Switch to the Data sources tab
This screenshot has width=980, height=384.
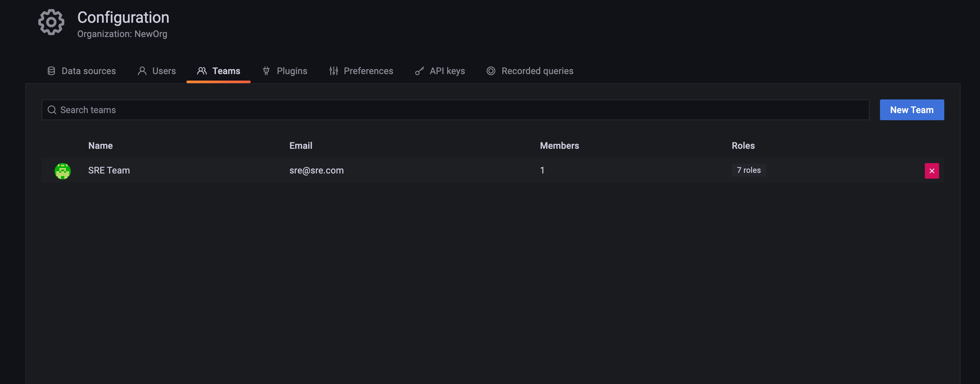point(88,71)
